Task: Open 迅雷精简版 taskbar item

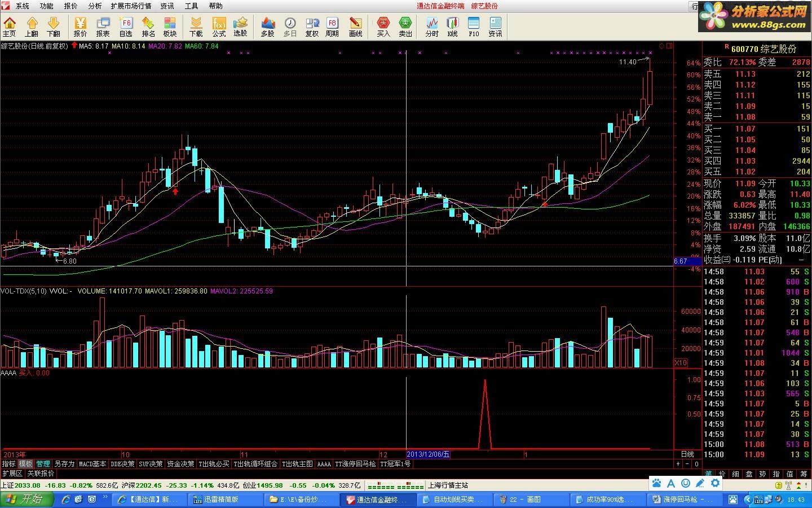Action: click(x=224, y=499)
